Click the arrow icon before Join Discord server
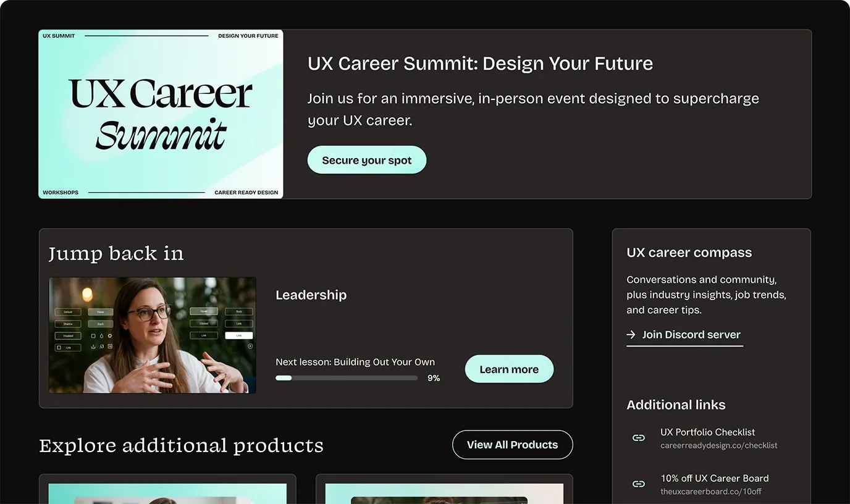Screen dimensions: 850x504 [x=631, y=334]
